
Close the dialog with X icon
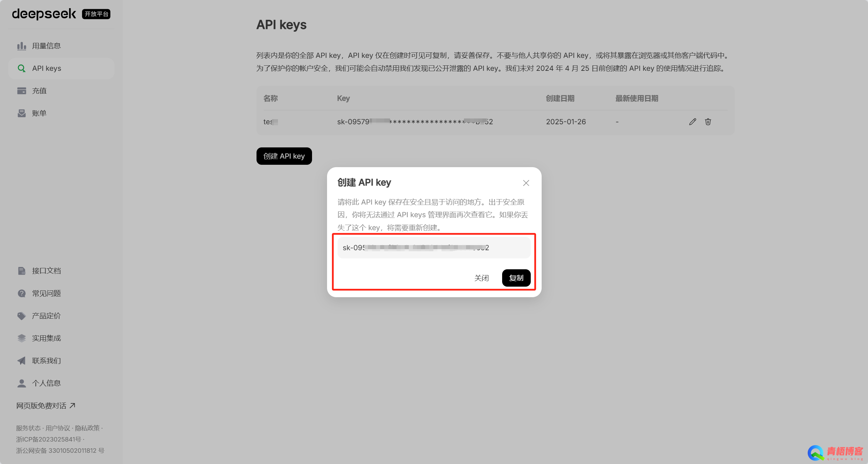[526, 183]
